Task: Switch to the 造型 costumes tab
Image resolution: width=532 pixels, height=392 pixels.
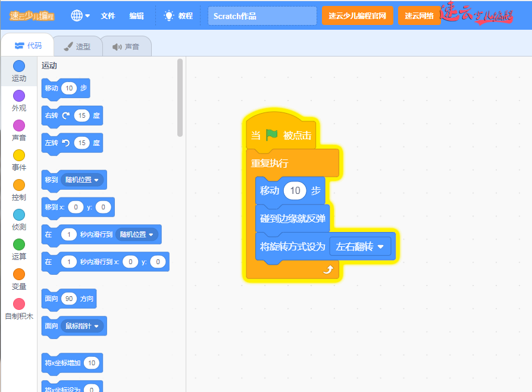Action: point(77,46)
